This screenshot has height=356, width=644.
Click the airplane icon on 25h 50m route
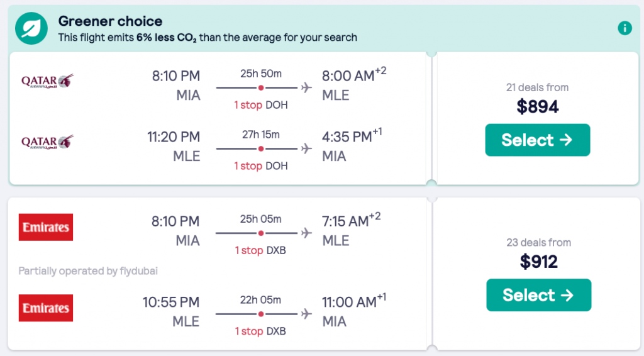point(306,87)
